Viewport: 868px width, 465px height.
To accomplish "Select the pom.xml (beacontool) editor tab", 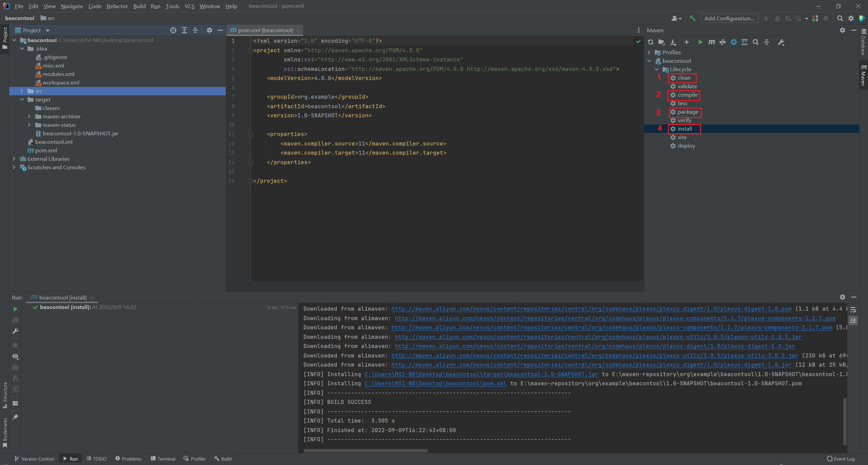I will (265, 30).
